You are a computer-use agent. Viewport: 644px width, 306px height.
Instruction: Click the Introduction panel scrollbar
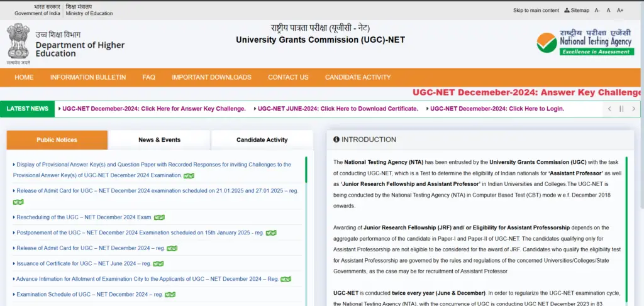627,231
